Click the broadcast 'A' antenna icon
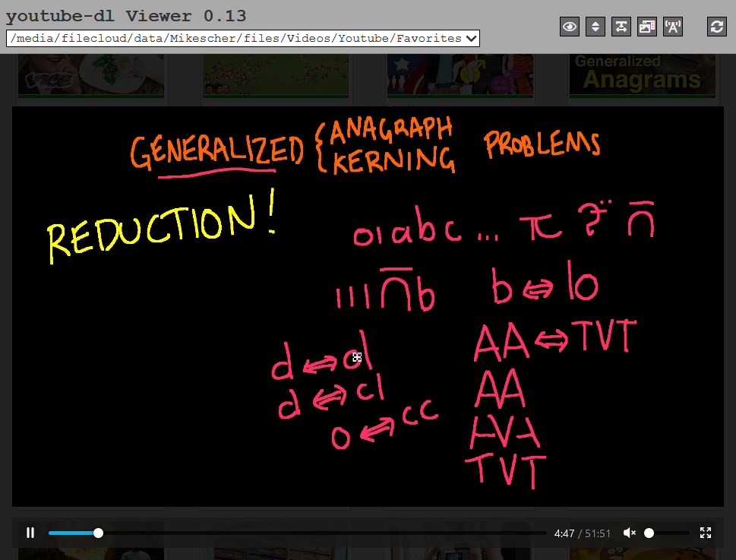The height and width of the screenshot is (560, 736). point(673,27)
